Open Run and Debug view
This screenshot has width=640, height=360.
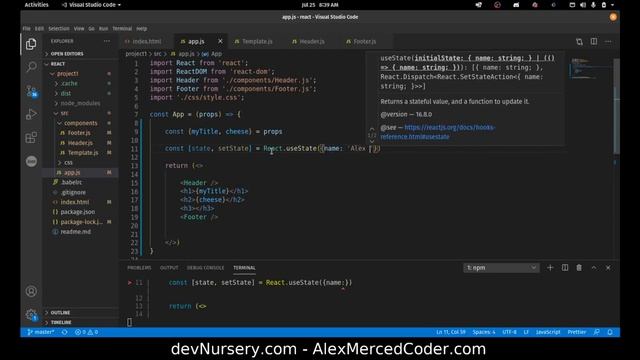click(x=31, y=114)
